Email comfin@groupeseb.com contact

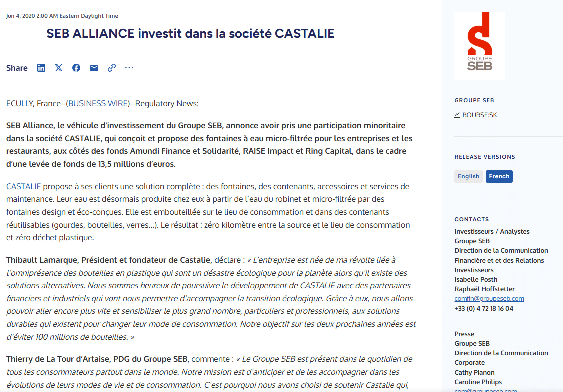(489, 298)
